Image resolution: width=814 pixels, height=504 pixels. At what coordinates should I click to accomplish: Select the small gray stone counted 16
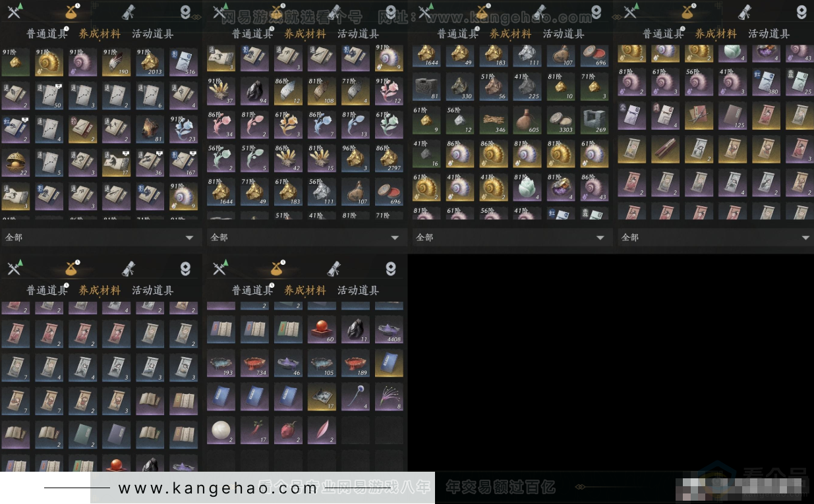coord(427,154)
